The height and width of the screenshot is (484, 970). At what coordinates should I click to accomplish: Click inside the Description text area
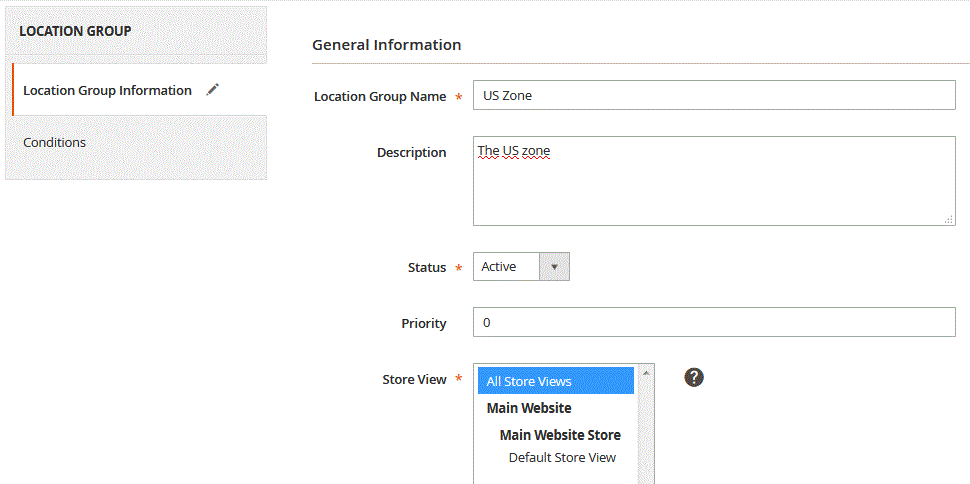(x=714, y=181)
